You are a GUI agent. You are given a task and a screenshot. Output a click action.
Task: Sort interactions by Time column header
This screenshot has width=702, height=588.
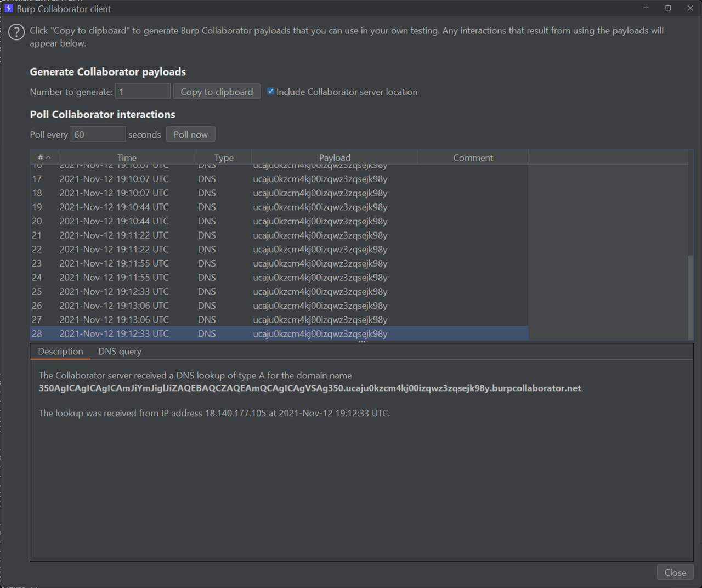[127, 157]
